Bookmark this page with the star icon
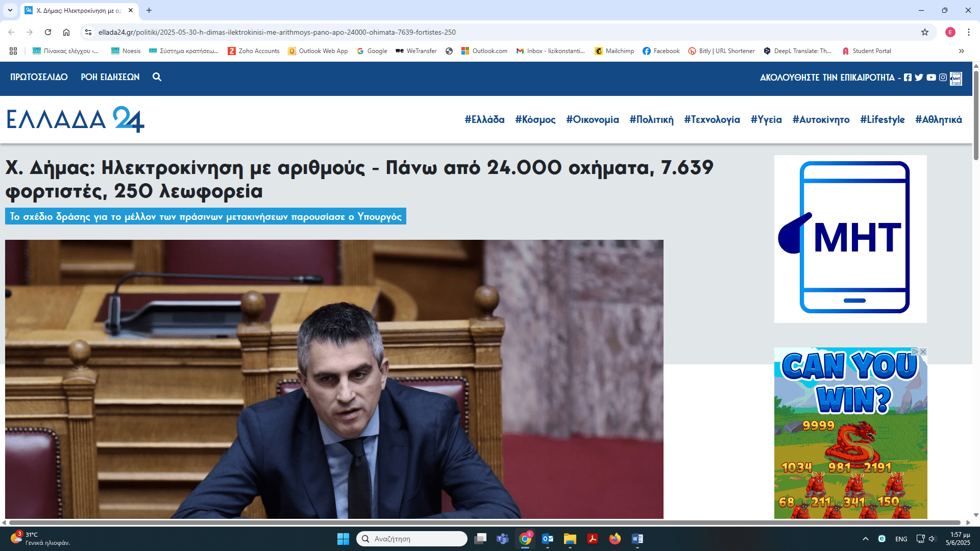The width and height of the screenshot is (980, 551). coord(925,32)
